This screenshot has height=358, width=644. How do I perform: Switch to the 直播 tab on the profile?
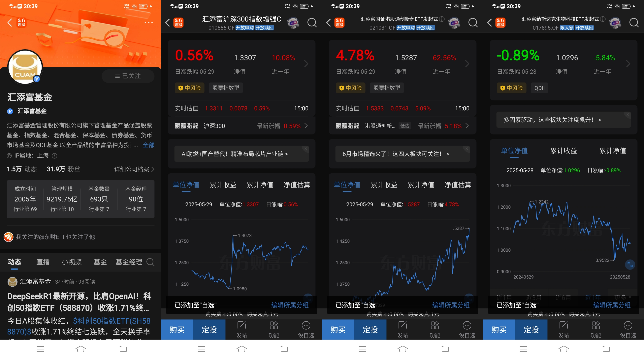tap(43, 262)
